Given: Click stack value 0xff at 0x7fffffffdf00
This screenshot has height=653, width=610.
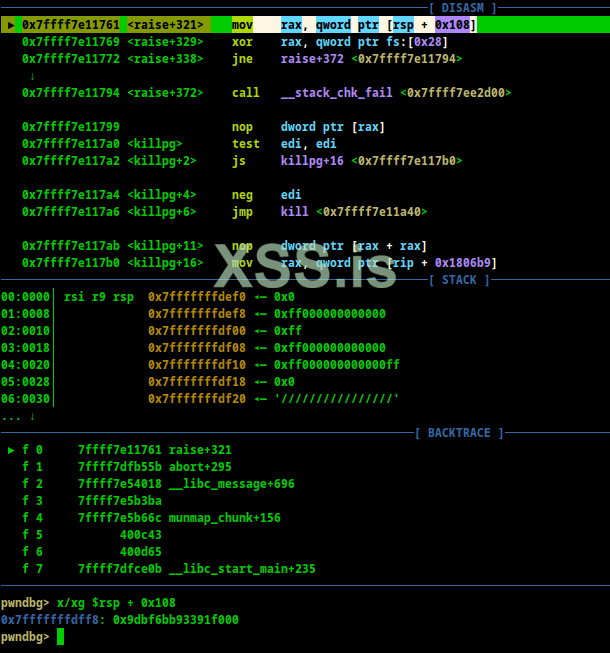Looking at the screenshot, I should coord(288,331).
